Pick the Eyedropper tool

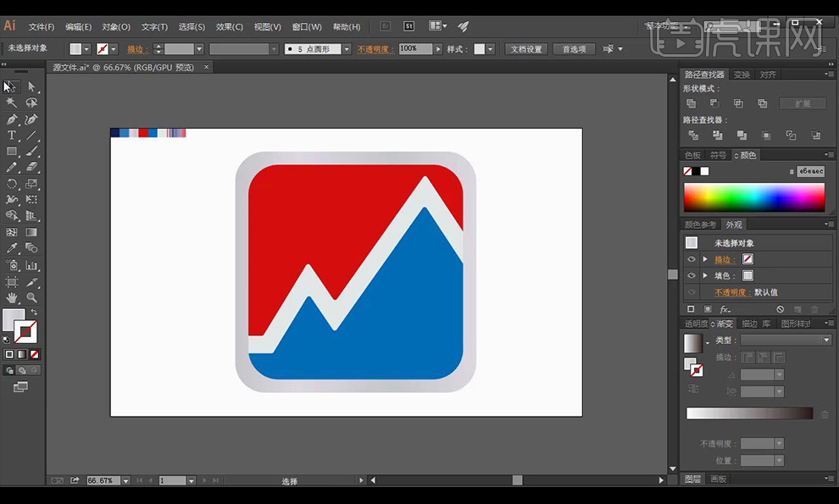pos(11,248)
